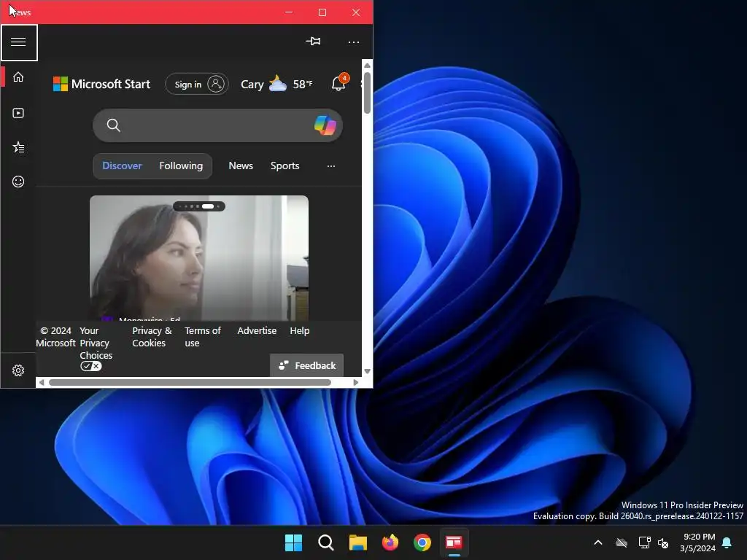Go to Home in the sidebar
Image resolution: width=747 pixels, height=560 pixels.
[18, 77]
